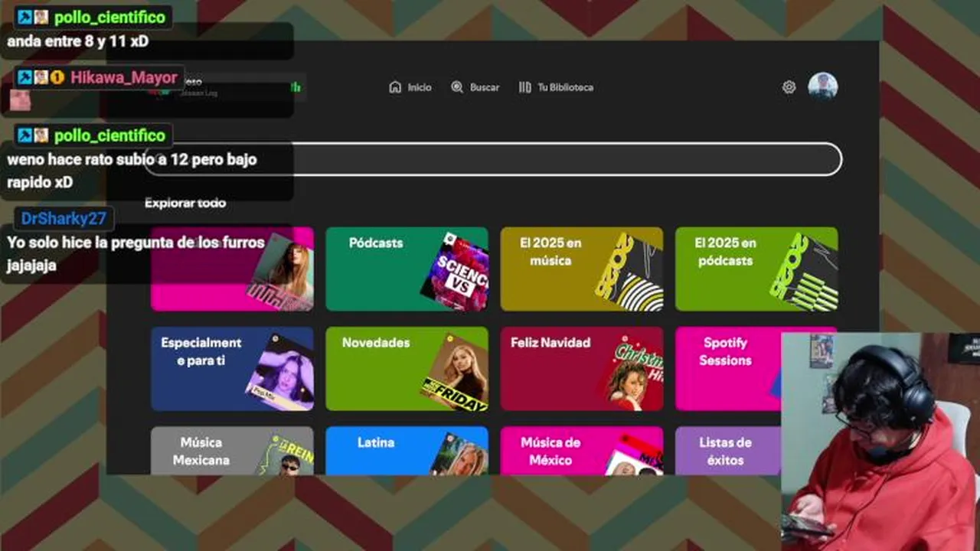This screenshot has height=551, width=980.
Task: Click the Explorar todo heading
Action: tap(185, 203)
